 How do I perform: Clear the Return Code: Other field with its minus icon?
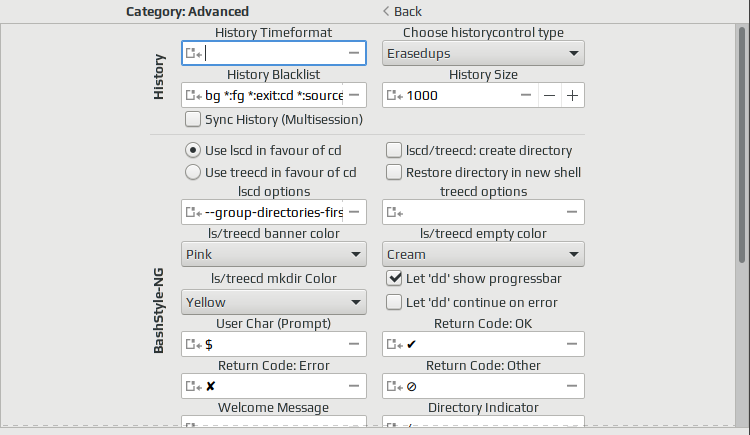[x=572, y=386]
